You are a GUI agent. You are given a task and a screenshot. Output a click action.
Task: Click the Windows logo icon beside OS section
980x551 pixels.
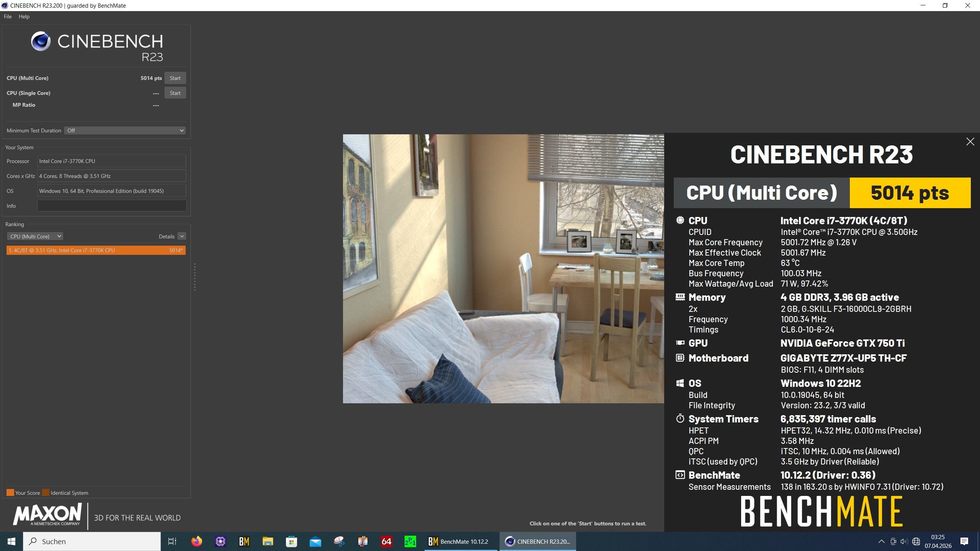click(680, 383)
